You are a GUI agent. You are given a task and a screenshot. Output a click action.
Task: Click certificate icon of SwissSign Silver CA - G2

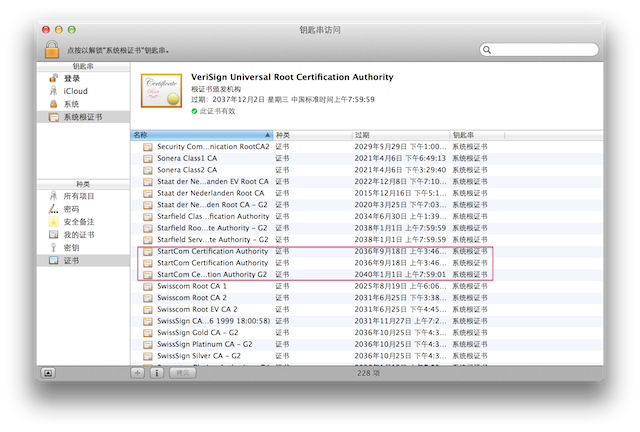148,356
